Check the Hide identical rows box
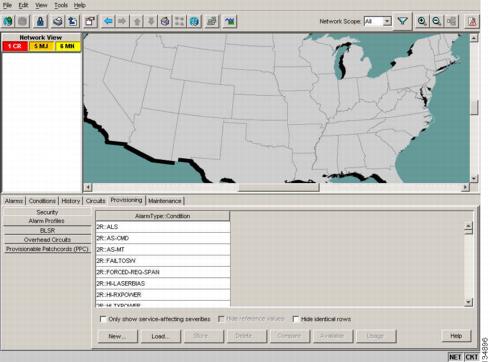The image size is (490, 362). [x=295, y=319]
